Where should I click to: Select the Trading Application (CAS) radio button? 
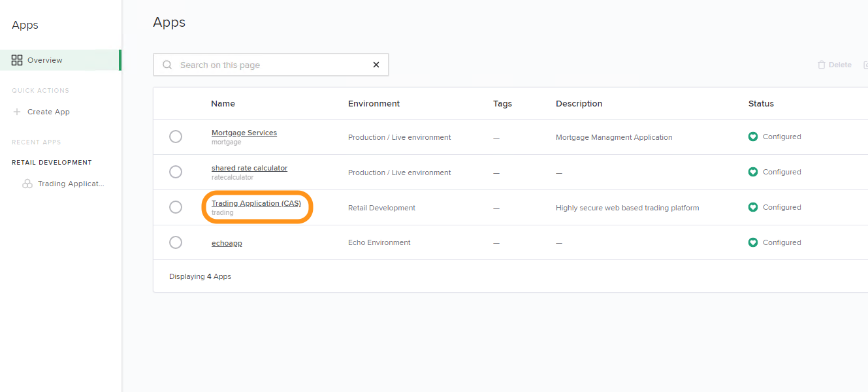coord(176,207)
